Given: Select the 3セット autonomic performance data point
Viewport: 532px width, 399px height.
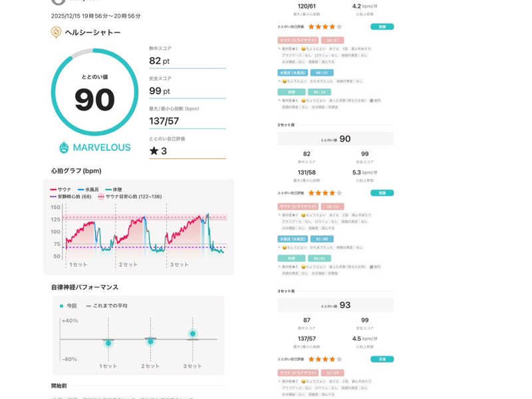Looking at the screenshot, I should (x=193, y=334).
